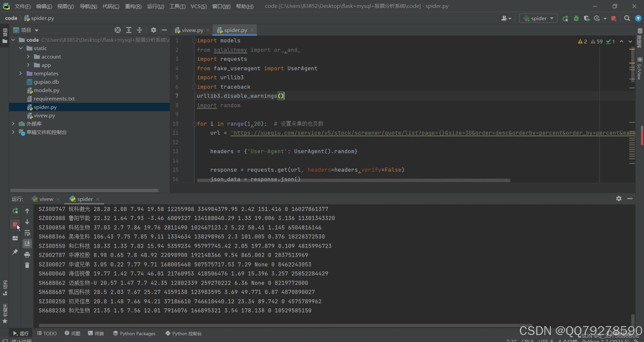
Task: Toggle scroll to end of output
Action: point(27,244)
